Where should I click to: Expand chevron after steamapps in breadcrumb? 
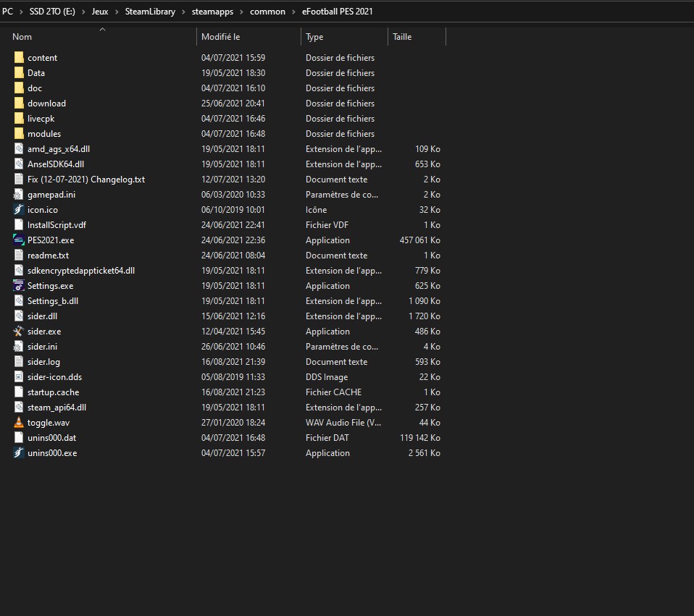(241, 12)
